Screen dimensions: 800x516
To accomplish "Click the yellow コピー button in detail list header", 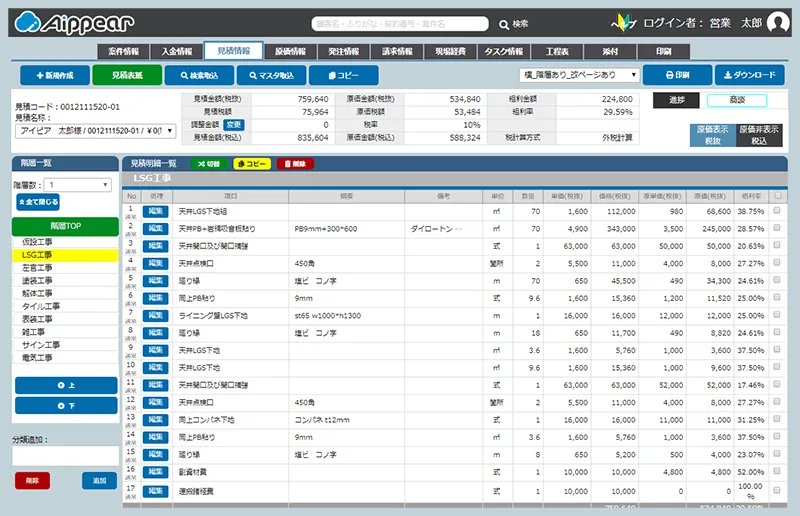I will (252, 163).
